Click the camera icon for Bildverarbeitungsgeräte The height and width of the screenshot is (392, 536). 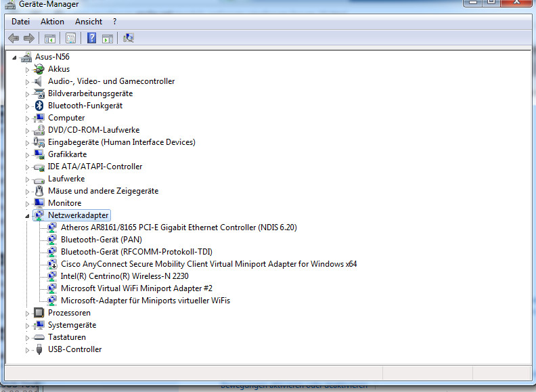click(39, 93)
